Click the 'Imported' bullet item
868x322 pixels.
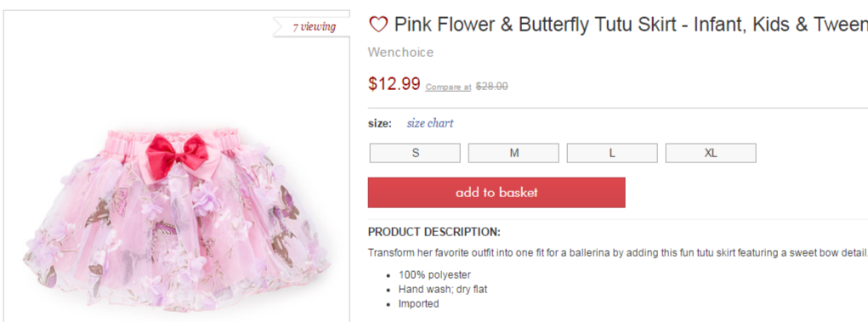coord(418,304)
